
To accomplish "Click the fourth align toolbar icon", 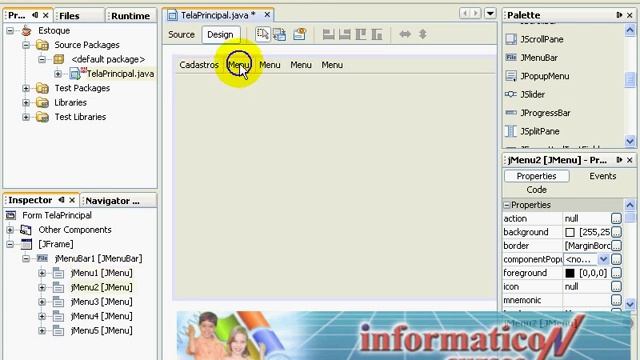I will pyautogui.click(x=377, y=34).
